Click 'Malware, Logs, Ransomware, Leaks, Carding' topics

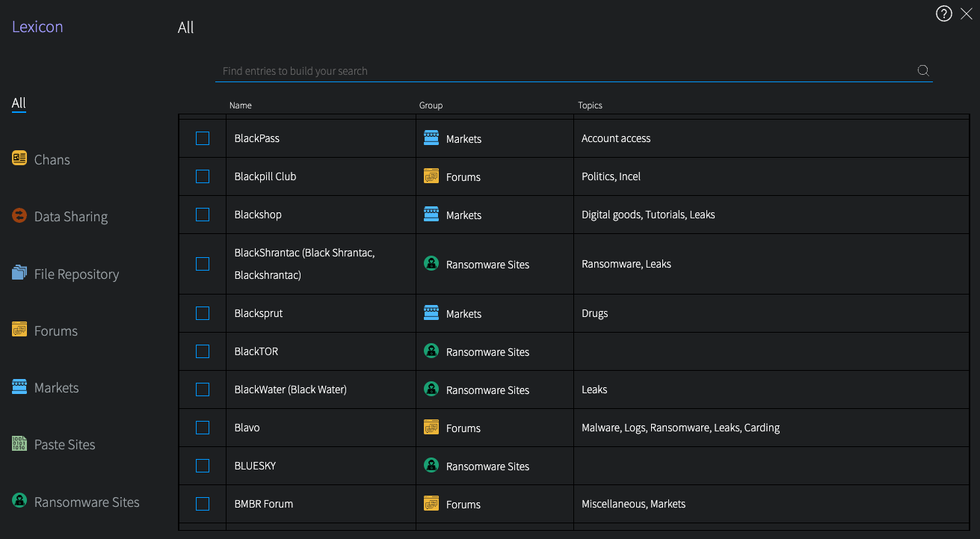click(681, 428)
